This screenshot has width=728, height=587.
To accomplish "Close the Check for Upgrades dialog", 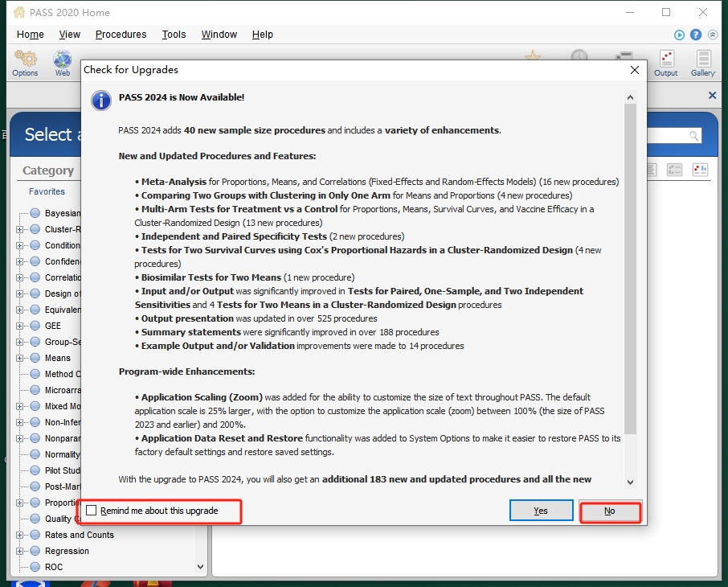I will 635,70.
